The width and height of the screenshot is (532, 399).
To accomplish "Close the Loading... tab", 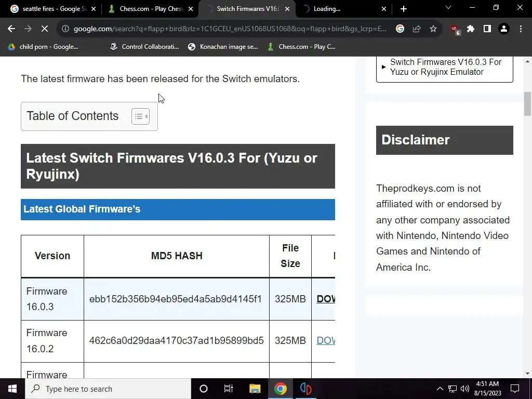I will pos(384,9).
